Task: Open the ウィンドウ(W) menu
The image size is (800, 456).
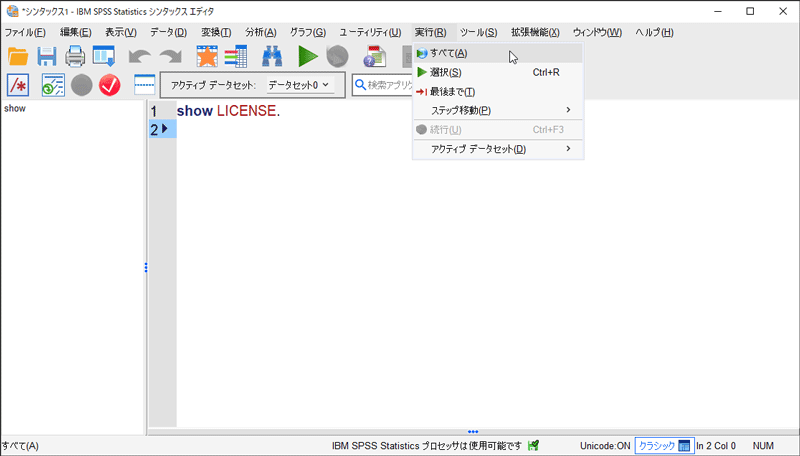Action: (x=597, y=33)
